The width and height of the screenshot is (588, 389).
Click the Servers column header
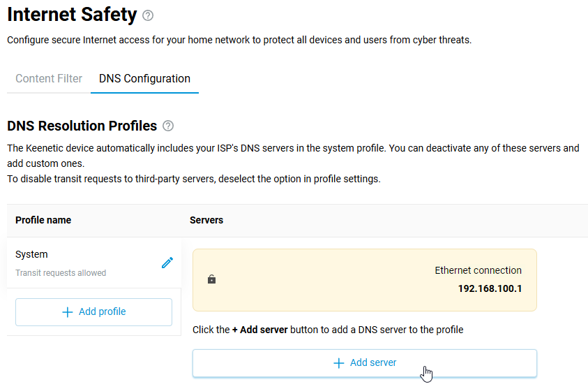(x=206, y=220)
